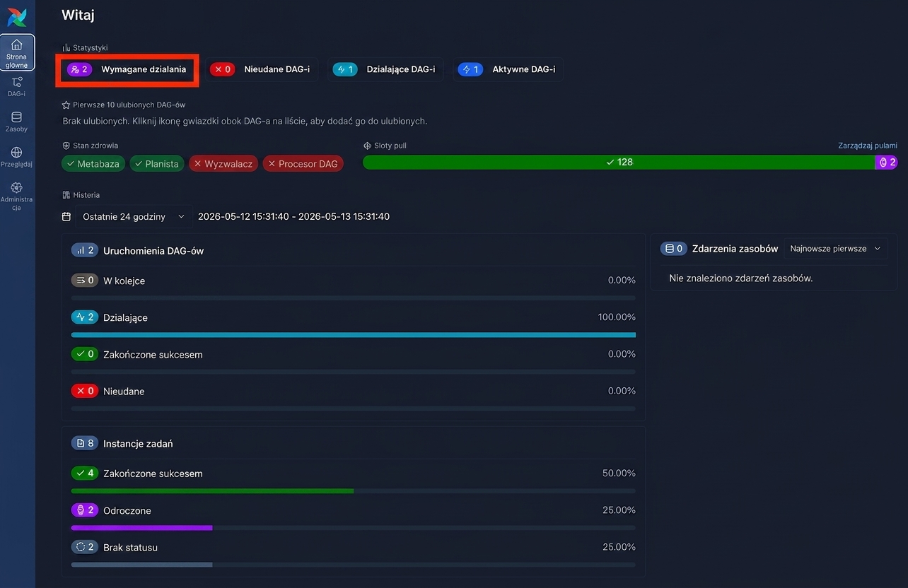Screen dimensions: 908x588
Task: Click the green 128 open slots bar
Action: point(619,162)
